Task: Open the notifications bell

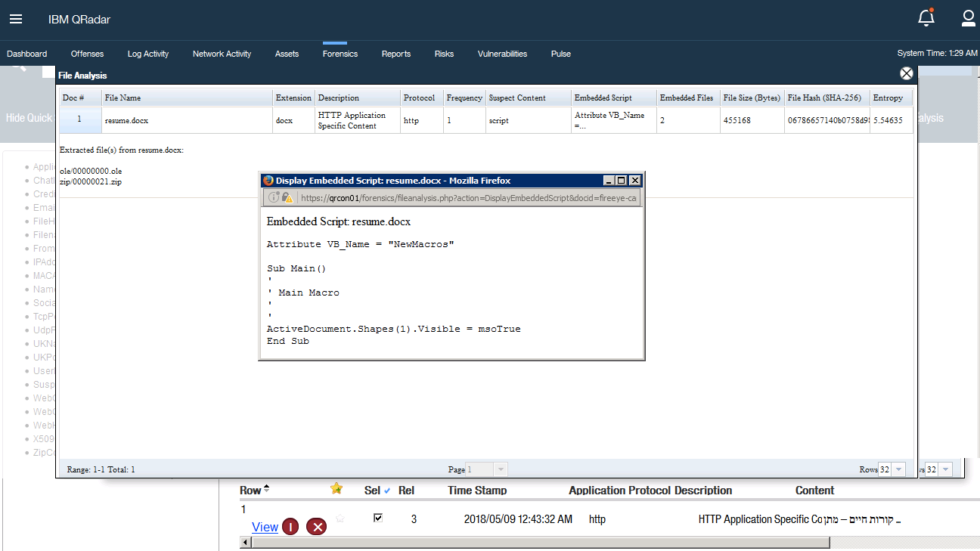Action: click(926, 18)
